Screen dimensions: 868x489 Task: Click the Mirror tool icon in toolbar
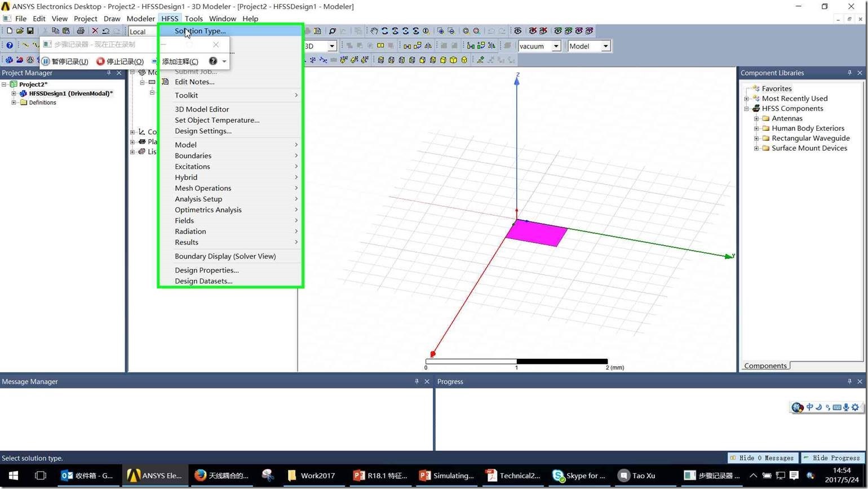point(428,46)
